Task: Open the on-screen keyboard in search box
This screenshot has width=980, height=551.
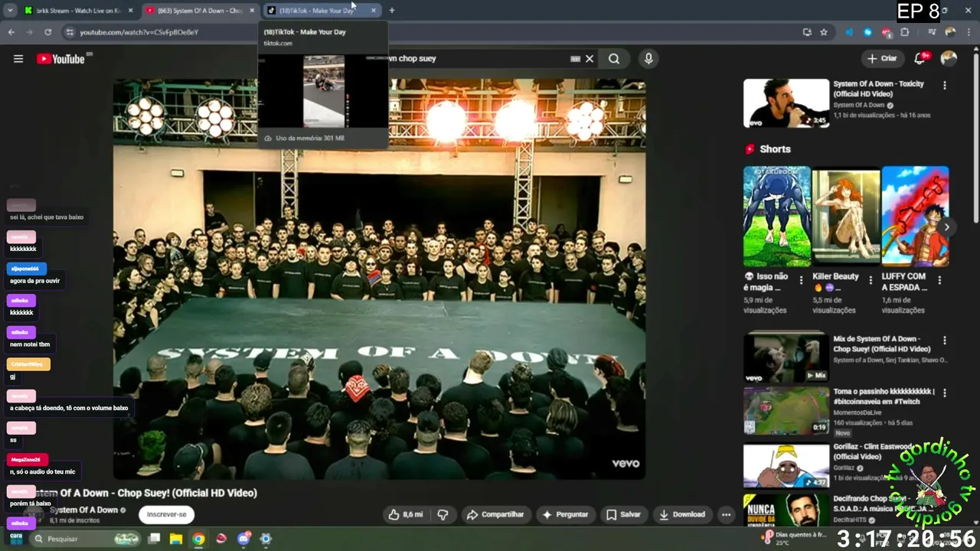Action: (x=576, y=59)
